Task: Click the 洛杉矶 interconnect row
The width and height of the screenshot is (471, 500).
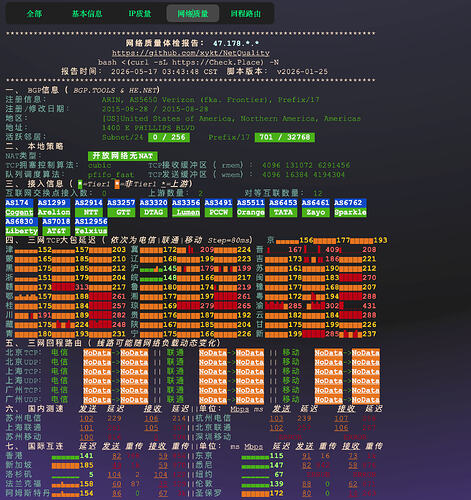Action: 97,474
